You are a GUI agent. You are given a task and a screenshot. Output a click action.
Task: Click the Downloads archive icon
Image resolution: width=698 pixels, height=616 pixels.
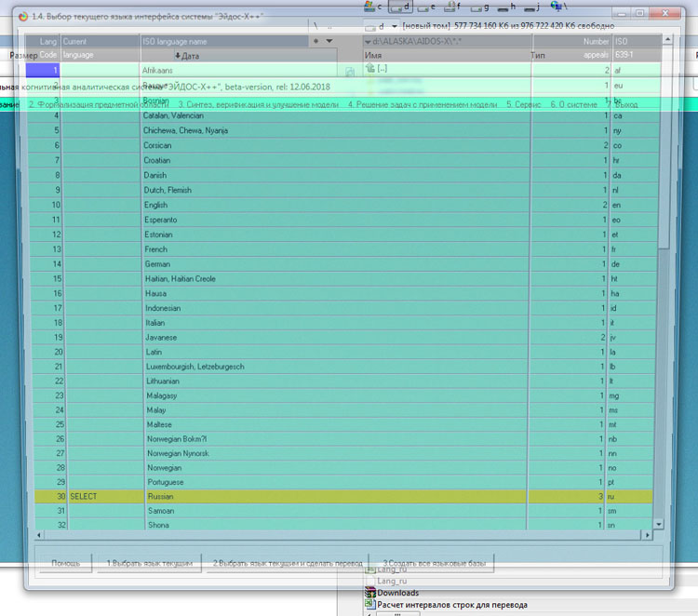pyautogui.click(x=369, y=593)
